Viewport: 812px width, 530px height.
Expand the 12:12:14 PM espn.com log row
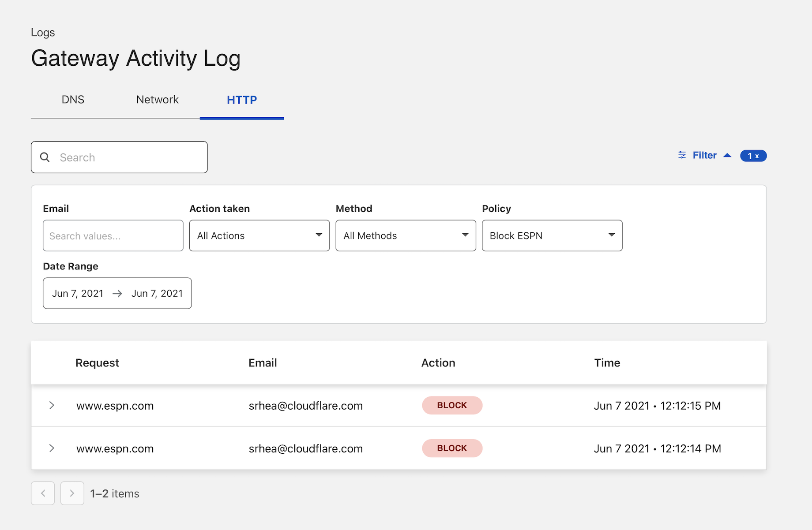tap(52, 448)
